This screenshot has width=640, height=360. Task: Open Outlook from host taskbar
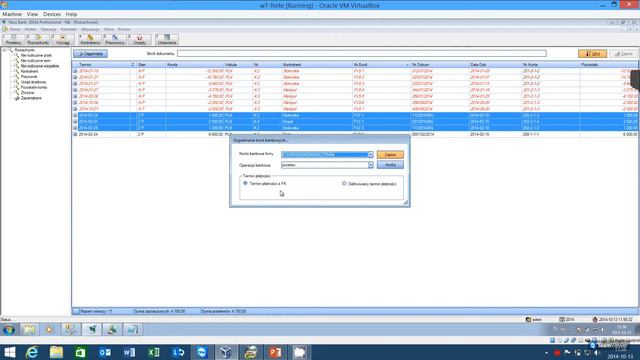pos(104,352)
